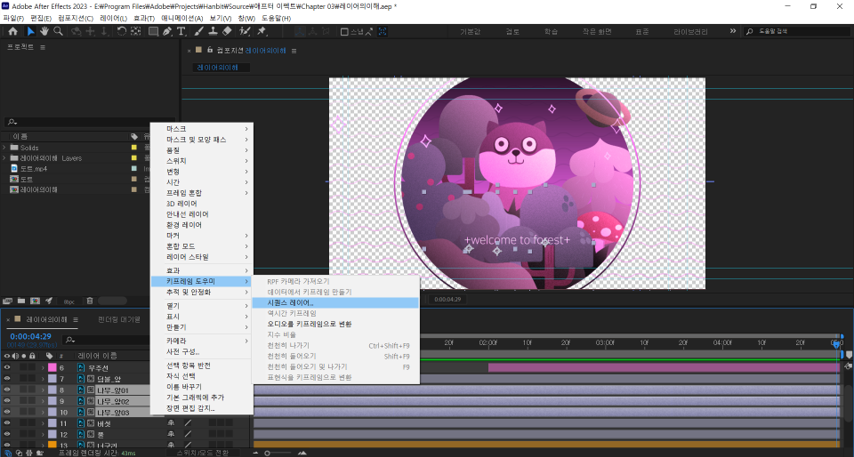Click the orange label color of layer 13
Screen dimensions: 854x457
click(x=52, y=446)
